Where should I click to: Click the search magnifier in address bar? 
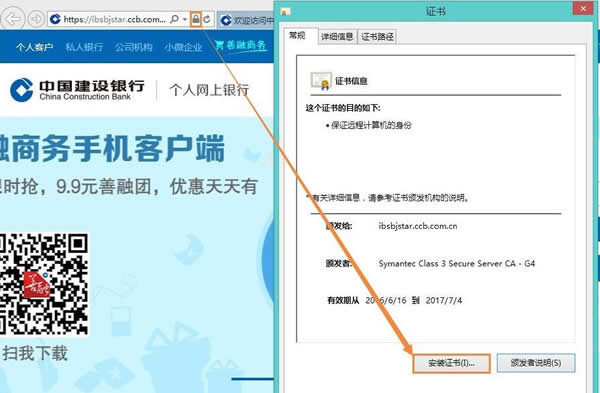(x=174, y=19)
